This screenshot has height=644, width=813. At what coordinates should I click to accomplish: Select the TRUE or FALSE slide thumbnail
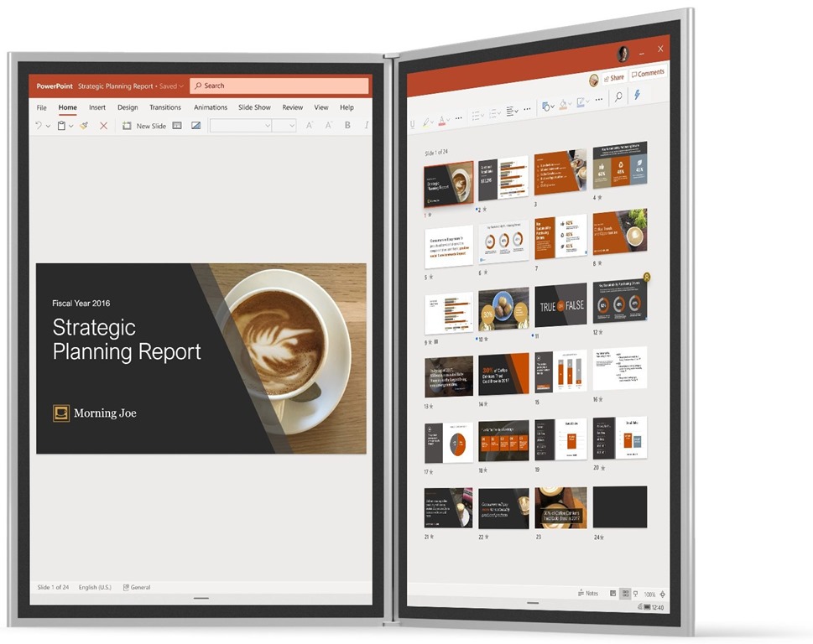click(x=560, y=307)
